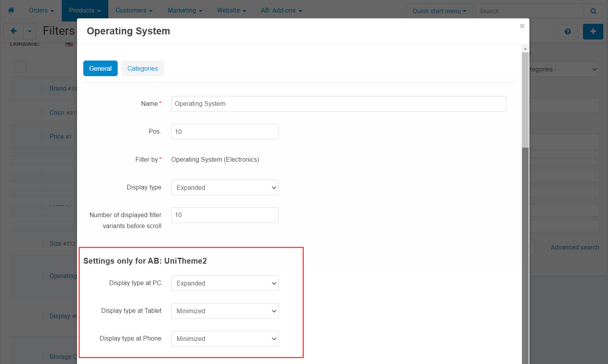Open the Customers menu
Image resolution: width=608 pixels, height=364 pixels.
point(134,11)
